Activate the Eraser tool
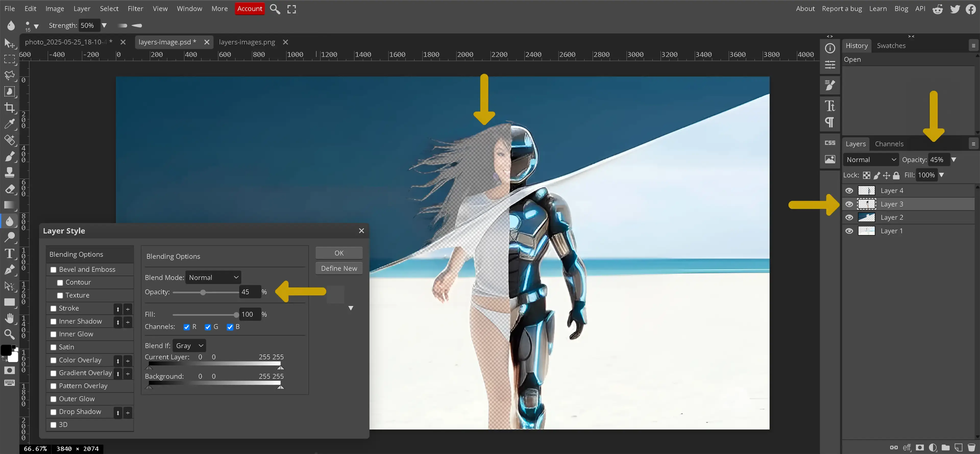 pyautogui.click(x=9, y=188)
